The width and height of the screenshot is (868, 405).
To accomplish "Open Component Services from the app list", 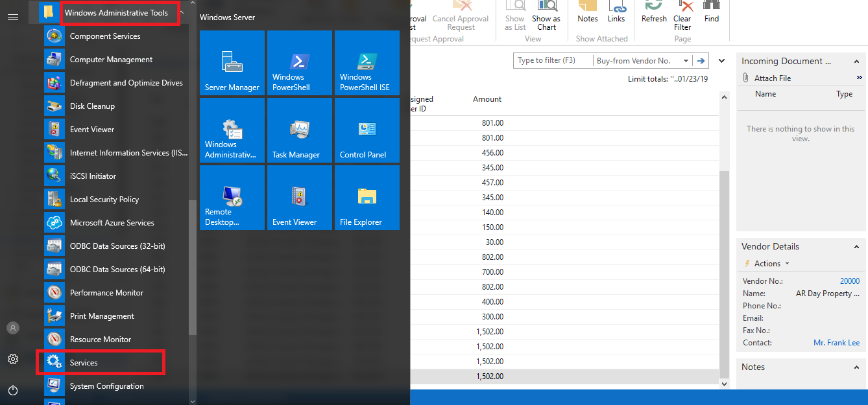I will [115, 36].
